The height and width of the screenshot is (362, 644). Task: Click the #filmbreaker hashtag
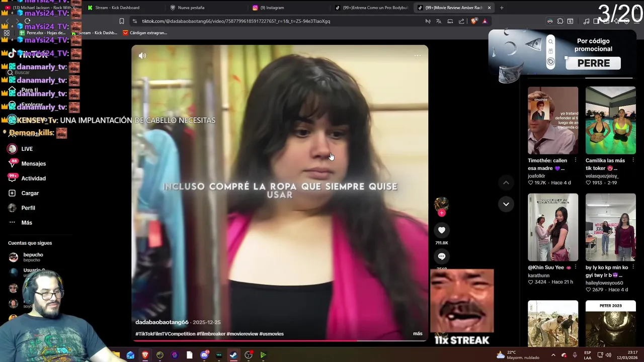(211, 334)
